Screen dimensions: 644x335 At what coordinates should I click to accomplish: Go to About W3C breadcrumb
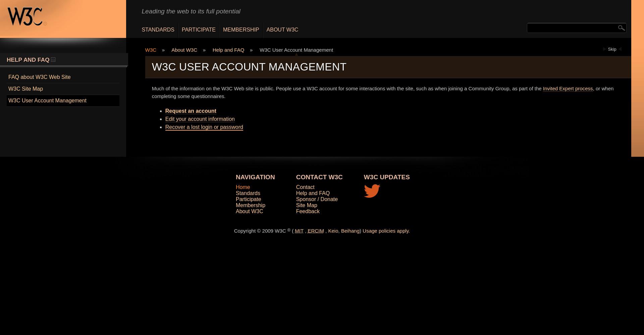(x=184, y=50)
